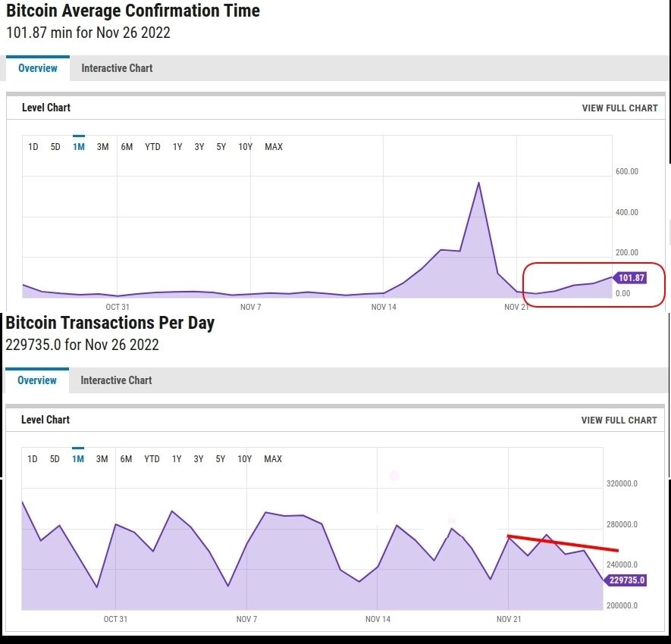Set Confirmation Time chart range to 3M
The image size is (671, 644).
point(102,147)
